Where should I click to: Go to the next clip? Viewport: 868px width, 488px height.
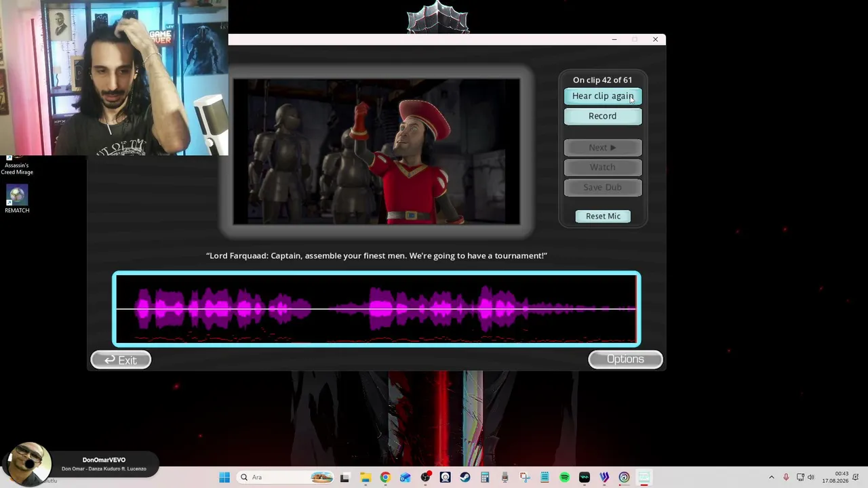tap(603, 148)
